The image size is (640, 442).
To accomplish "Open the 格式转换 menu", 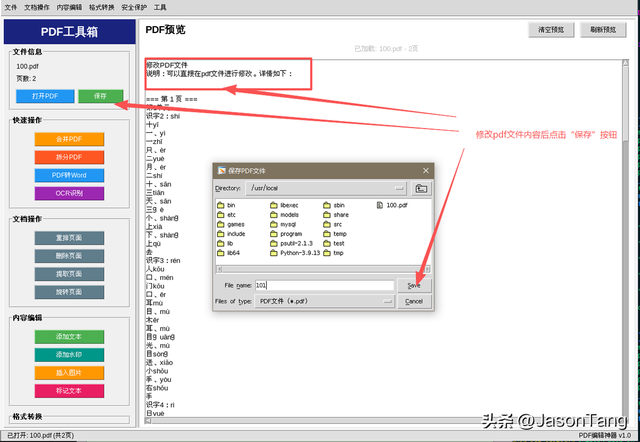I will [102, 7].
